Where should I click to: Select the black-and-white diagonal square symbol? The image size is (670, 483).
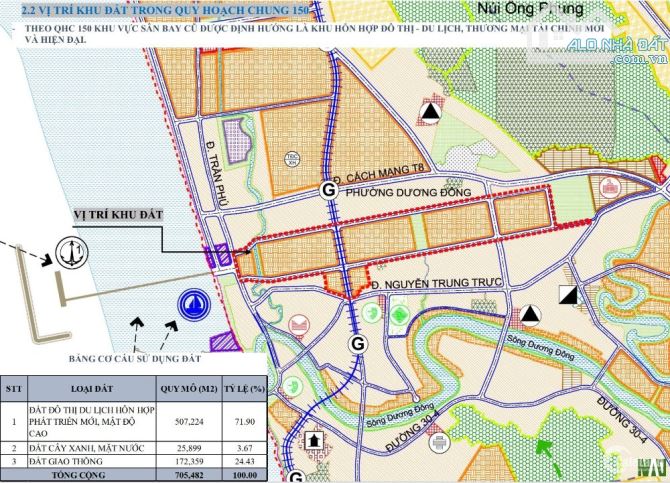pos(569,294)
